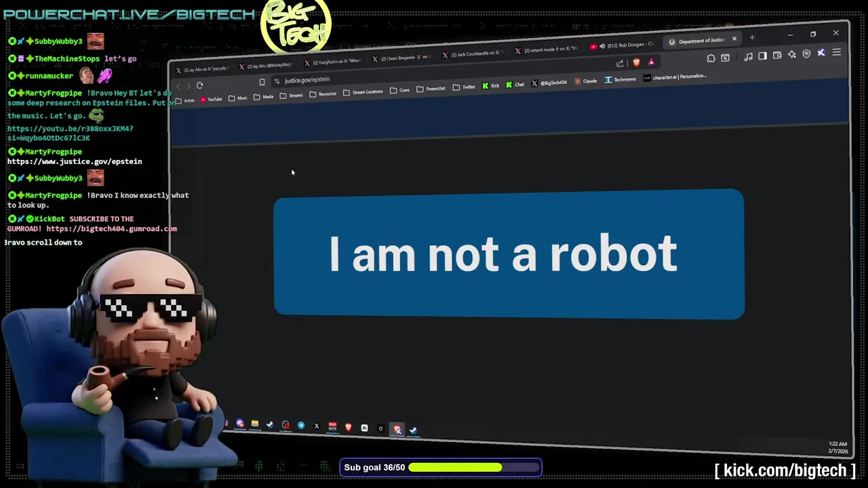Expand the Cows bookmarks folder

point(399,90)
